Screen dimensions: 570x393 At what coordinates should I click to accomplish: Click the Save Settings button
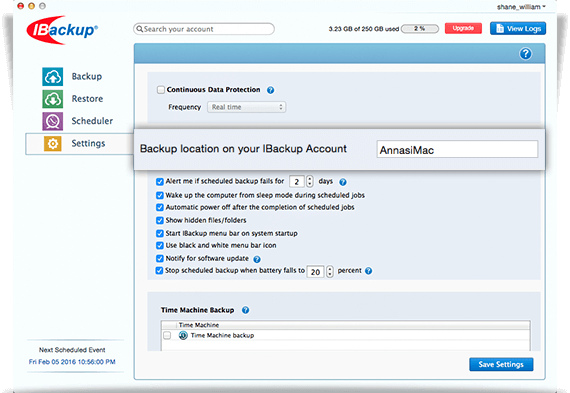(501, 364)
